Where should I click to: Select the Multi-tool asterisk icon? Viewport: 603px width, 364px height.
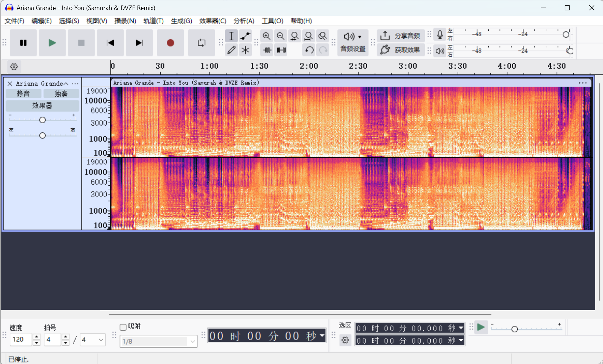[245, 50]
